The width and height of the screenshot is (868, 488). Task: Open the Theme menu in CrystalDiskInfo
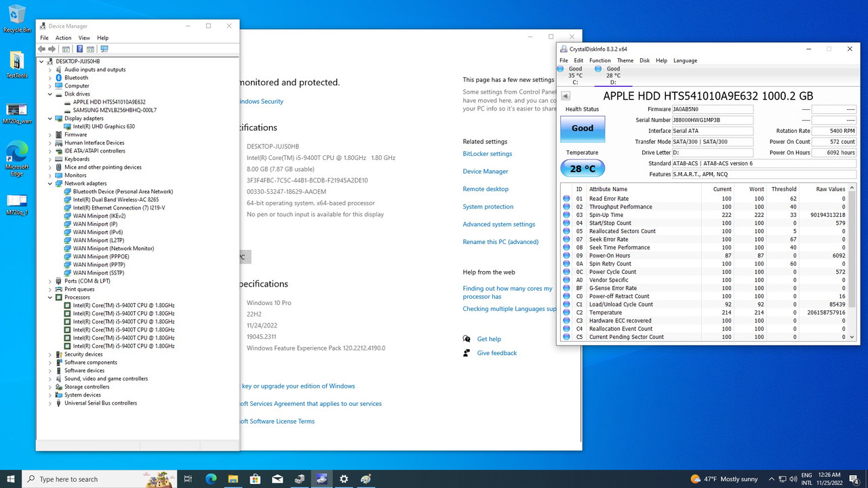[625, 60]
